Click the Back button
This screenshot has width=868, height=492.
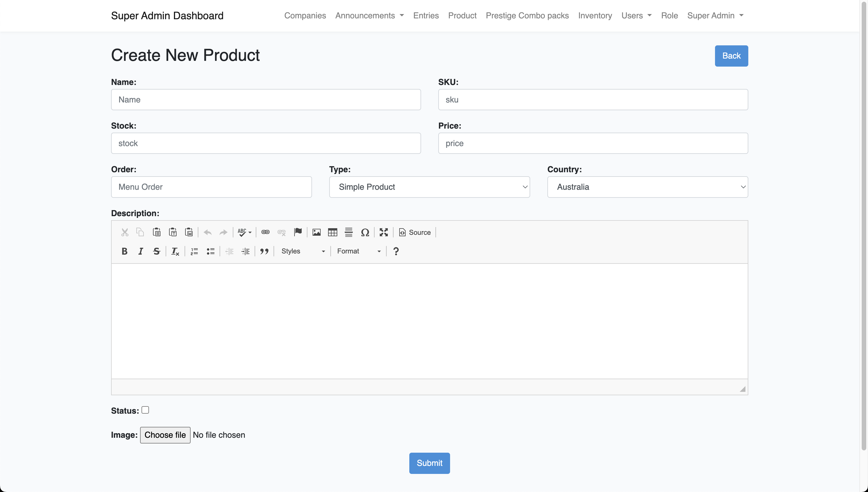coord(731,56)
